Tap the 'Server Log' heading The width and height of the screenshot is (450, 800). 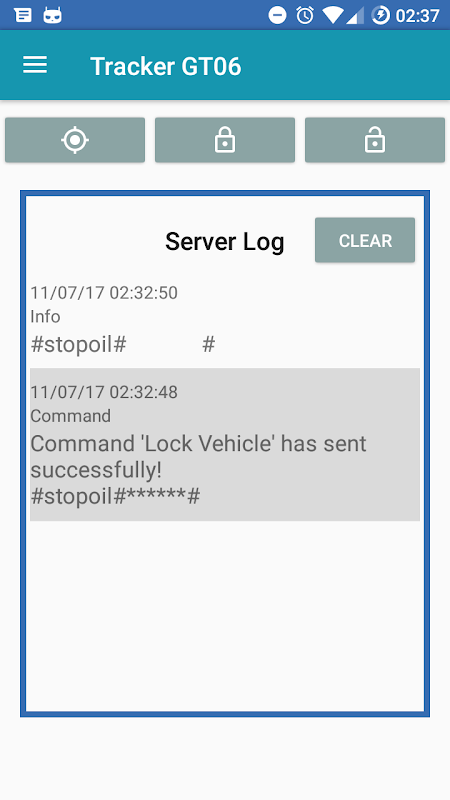tap(224, 241)
